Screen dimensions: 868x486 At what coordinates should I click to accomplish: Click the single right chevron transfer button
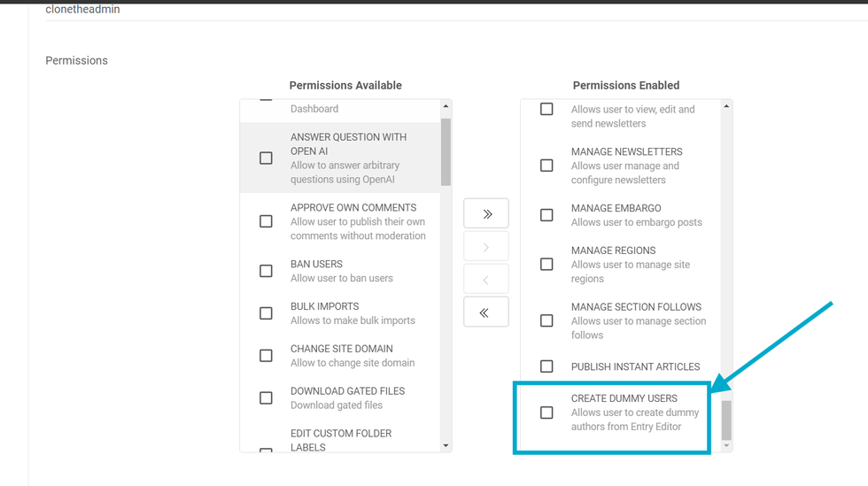(486, 247)
